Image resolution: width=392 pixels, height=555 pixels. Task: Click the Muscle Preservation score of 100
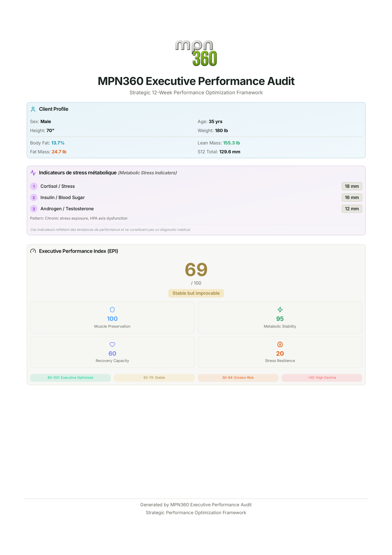click(x=112, y=319)
